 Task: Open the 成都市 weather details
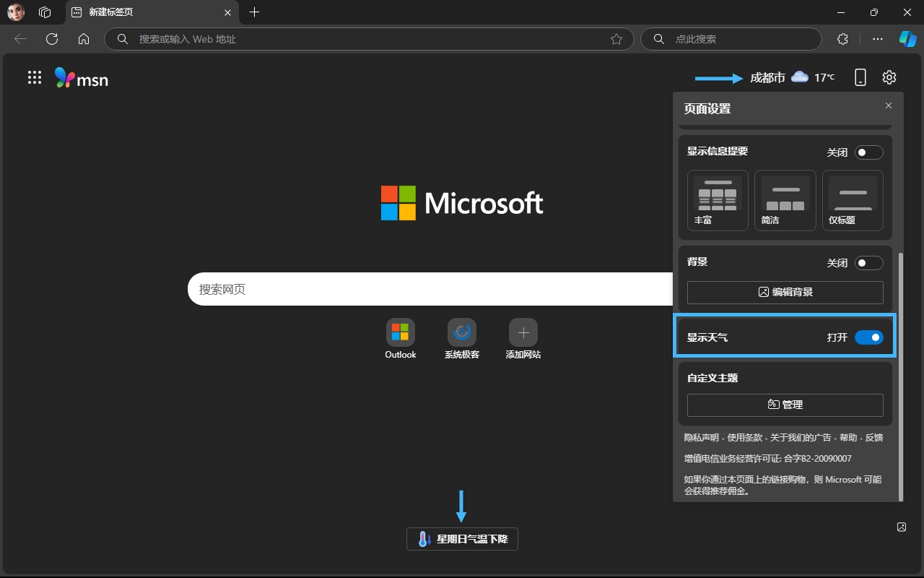click(767, 77)
